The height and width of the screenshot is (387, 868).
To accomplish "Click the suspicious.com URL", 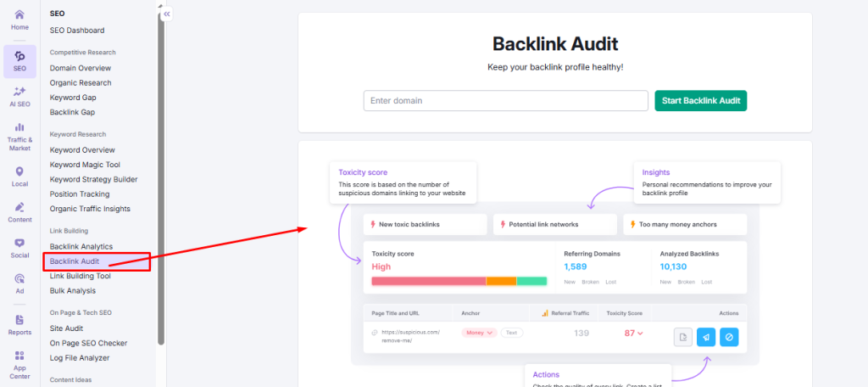I will point(411,337).
